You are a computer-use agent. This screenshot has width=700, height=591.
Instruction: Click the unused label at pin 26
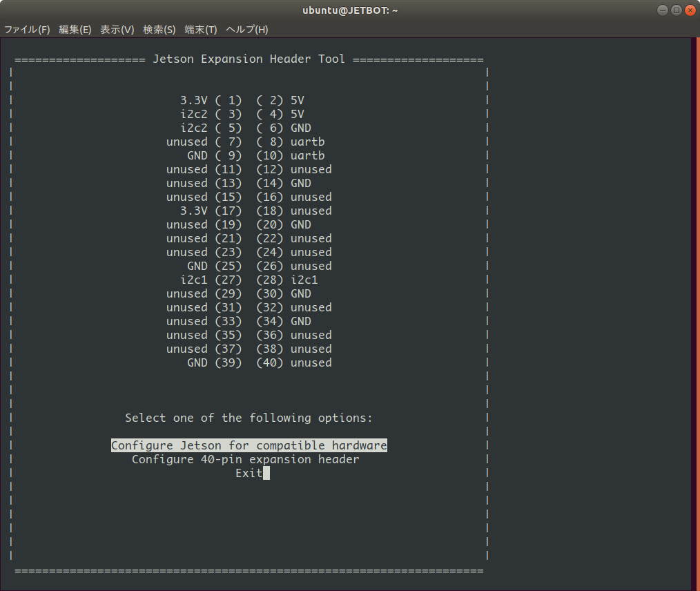(311, 267)
